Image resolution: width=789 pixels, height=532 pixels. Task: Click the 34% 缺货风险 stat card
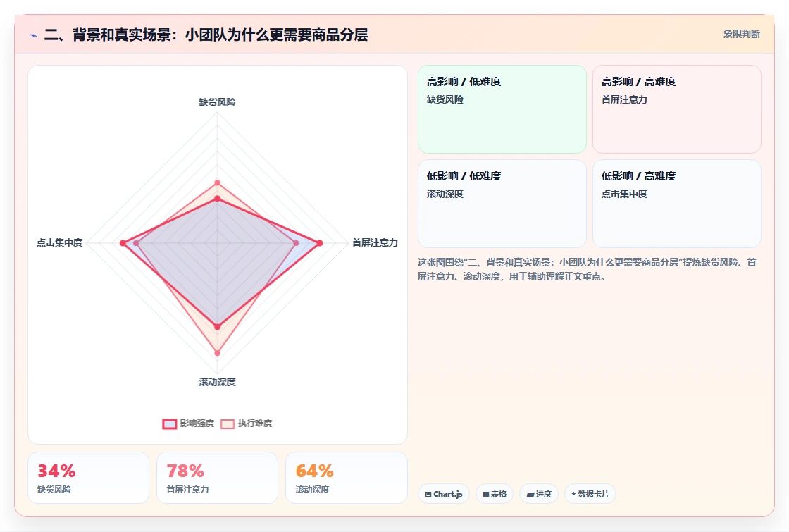coord(89,478)
